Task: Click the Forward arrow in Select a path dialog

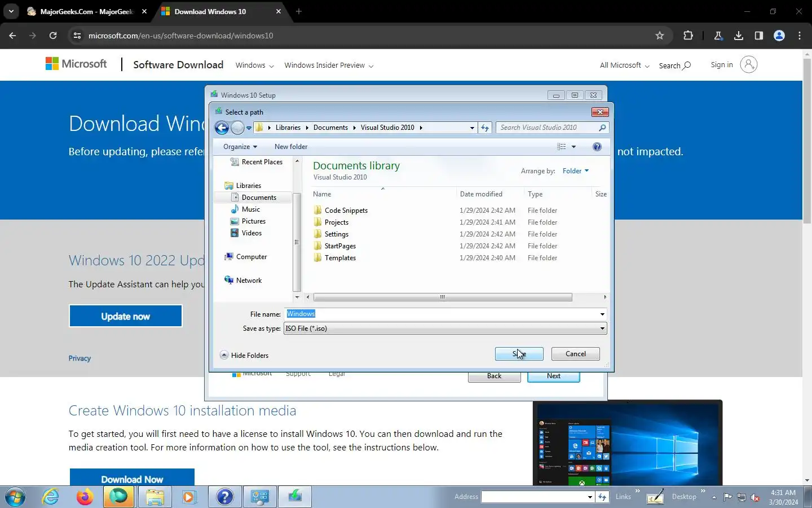Action: click(x=237, y=128)
